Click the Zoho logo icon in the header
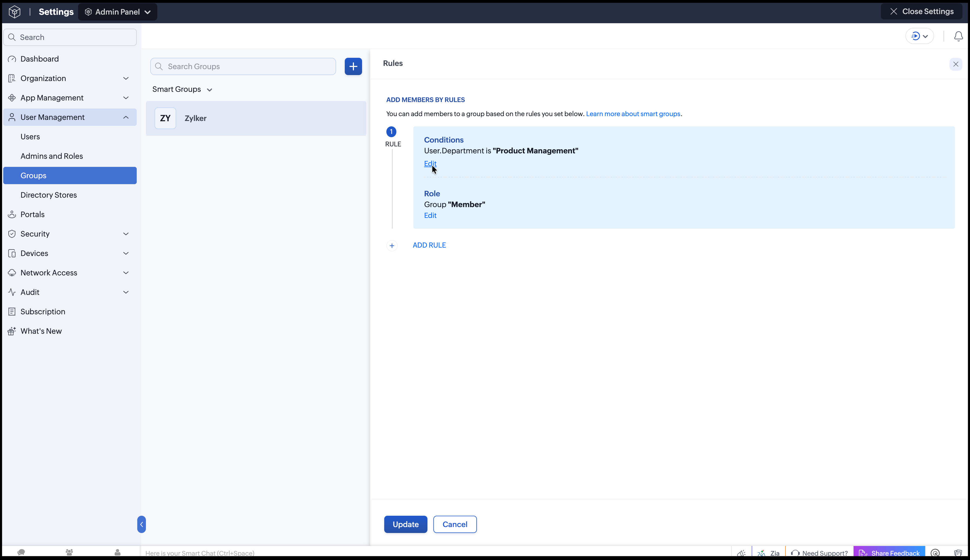970x560 pixels. point(15,12)
